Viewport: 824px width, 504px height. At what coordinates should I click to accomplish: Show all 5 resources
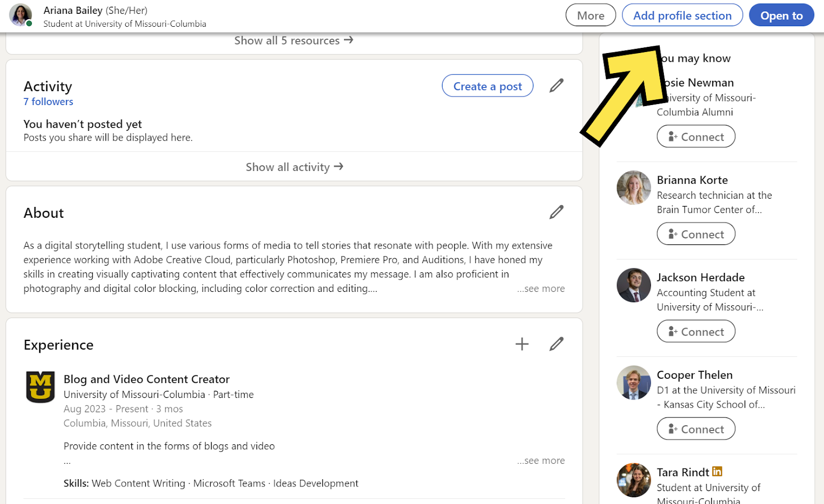[294, 41]
